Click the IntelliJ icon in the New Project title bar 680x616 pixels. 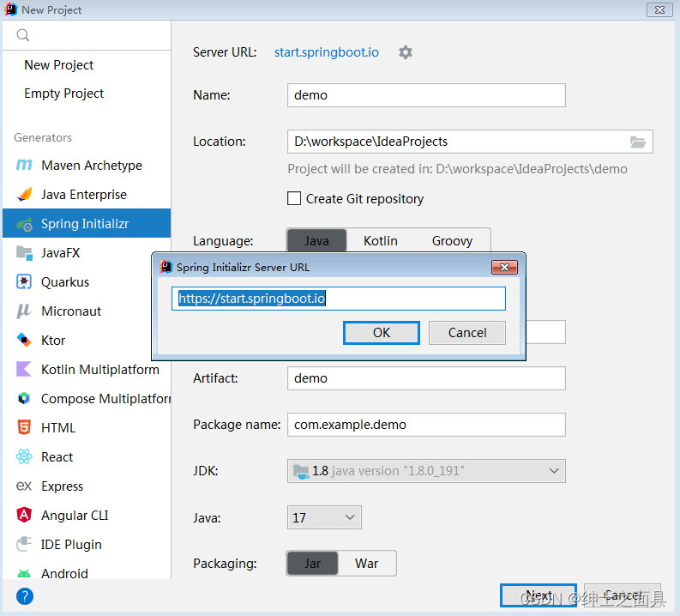(11, 9)
